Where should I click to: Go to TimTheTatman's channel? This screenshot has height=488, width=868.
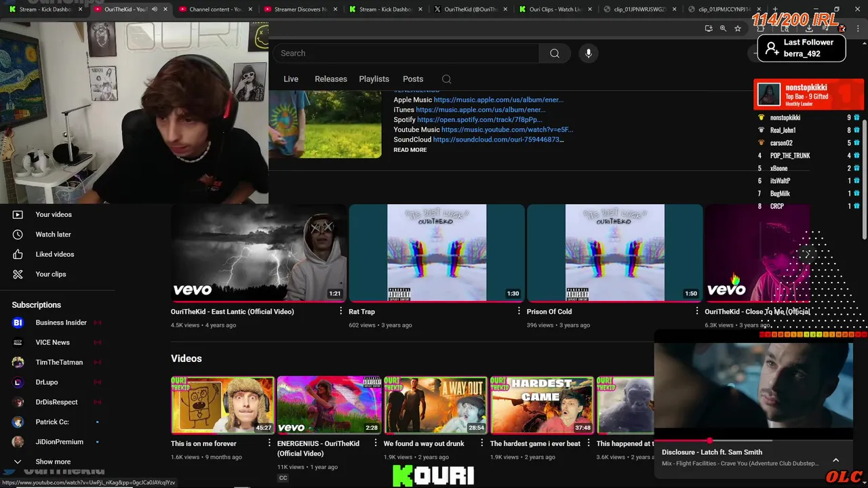coord(59,362)
